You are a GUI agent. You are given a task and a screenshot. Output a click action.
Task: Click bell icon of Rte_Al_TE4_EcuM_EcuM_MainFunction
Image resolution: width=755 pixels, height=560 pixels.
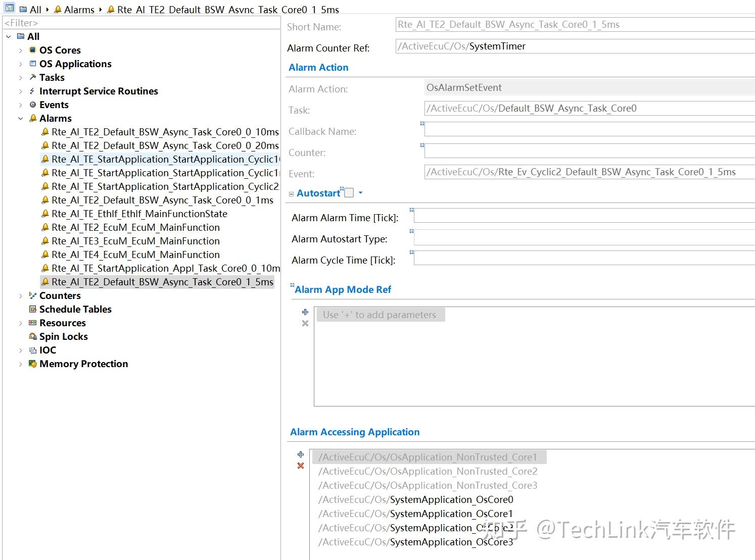click(x=45, y=254)
